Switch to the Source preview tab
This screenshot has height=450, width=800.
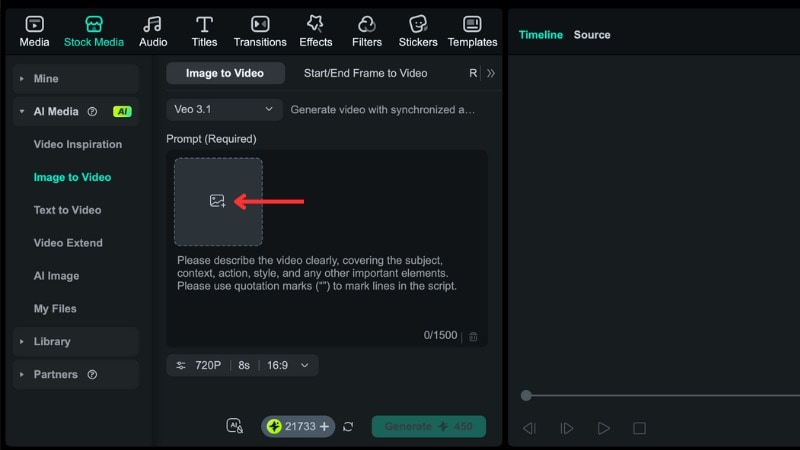(x=592, y=35)
